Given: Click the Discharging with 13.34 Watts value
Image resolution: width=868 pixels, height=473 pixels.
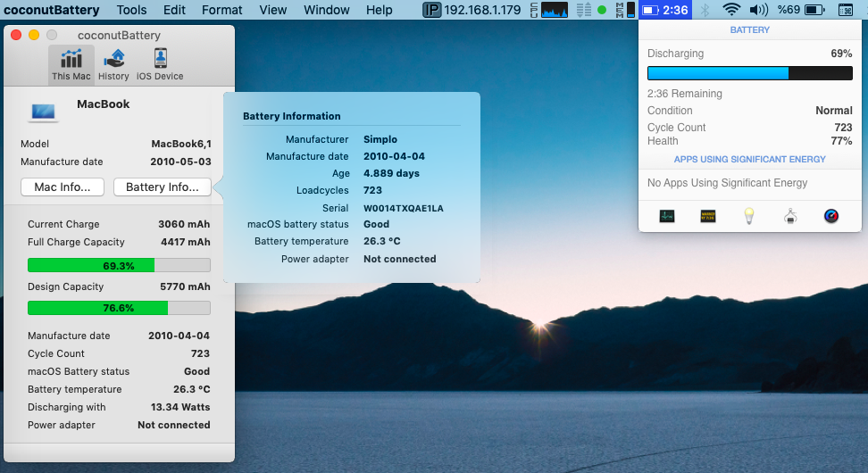Looking at the screenshot, I should 180,407.
